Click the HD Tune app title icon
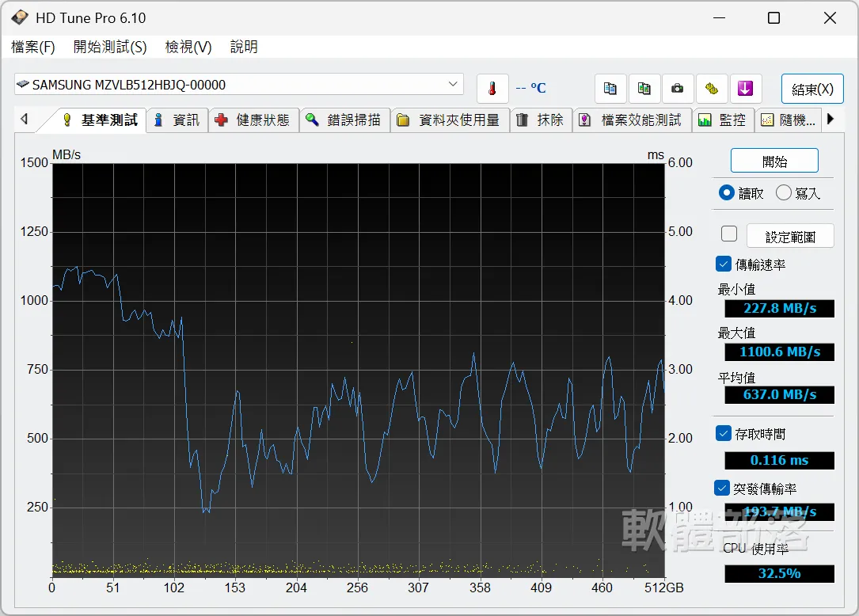 coord(20,17)
